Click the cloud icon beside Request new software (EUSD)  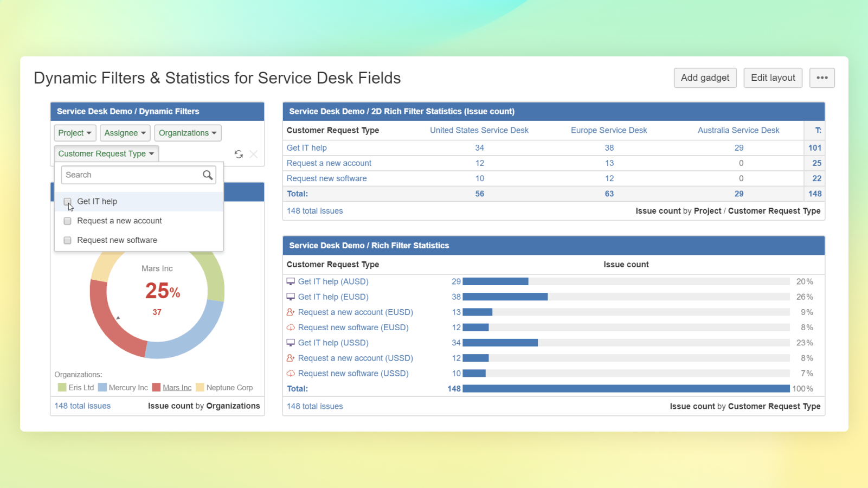tap(290, 327)
